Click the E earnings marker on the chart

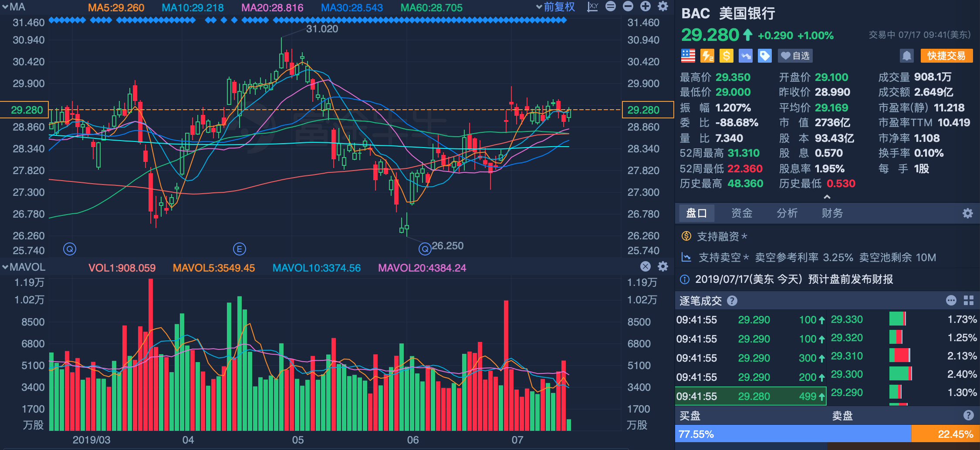240,249
